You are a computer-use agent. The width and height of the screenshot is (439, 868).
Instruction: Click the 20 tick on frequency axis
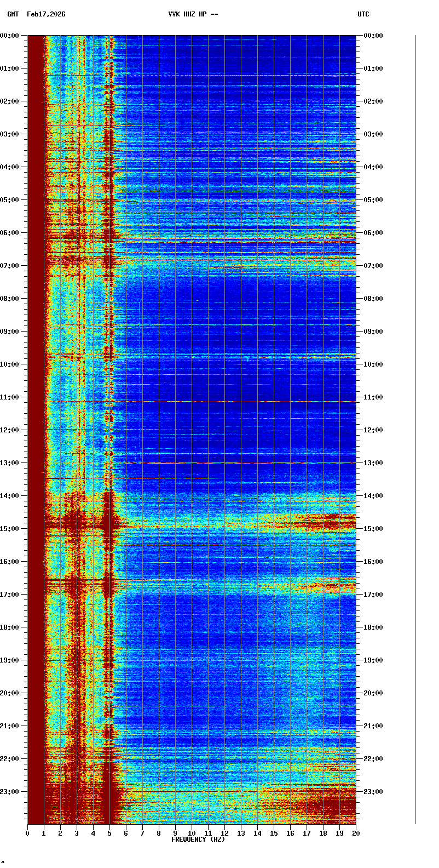(x=356, y=833)
